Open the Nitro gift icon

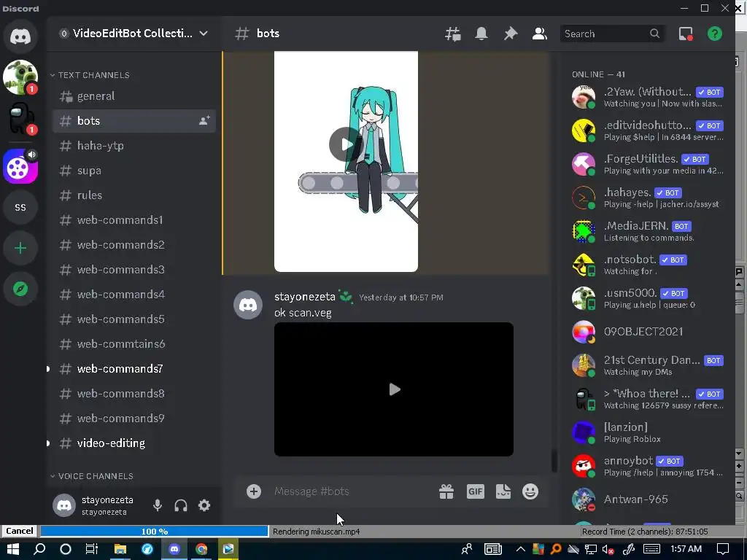tap(446, 491)
